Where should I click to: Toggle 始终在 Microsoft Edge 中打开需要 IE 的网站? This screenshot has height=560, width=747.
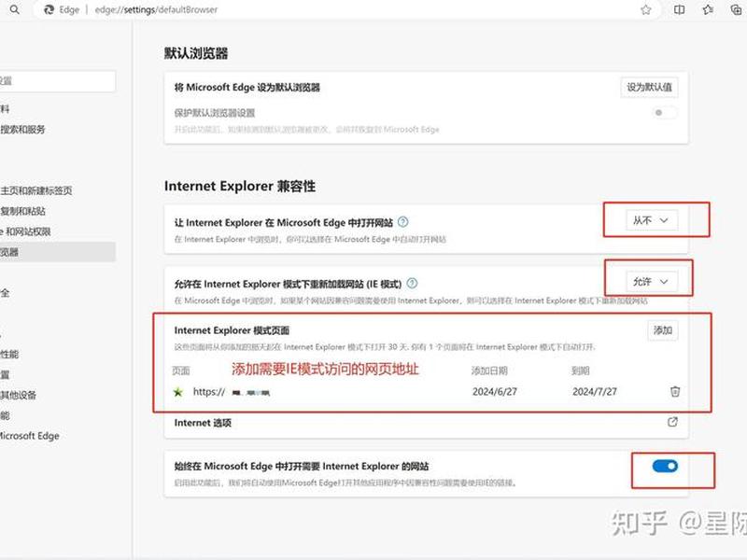665,466
